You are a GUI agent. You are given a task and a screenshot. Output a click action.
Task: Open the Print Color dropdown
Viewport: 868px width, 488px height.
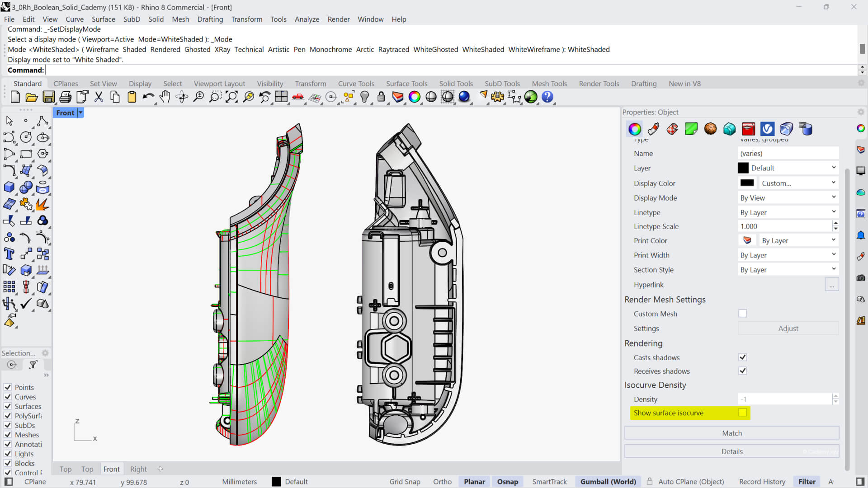[x=799, y=240]
